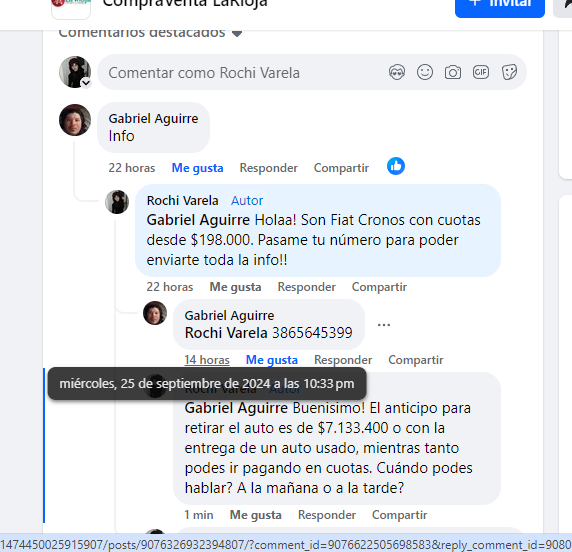Click into Comentar como Rochi Varela field
Image resolution: width=572 pixels, height=552 pixels.
[241, 72]
